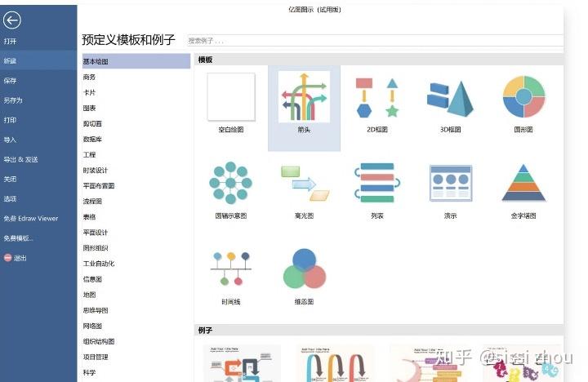Click the 搜索例子 search field
This screenshot has height=382, width=588.
(375, 41)
